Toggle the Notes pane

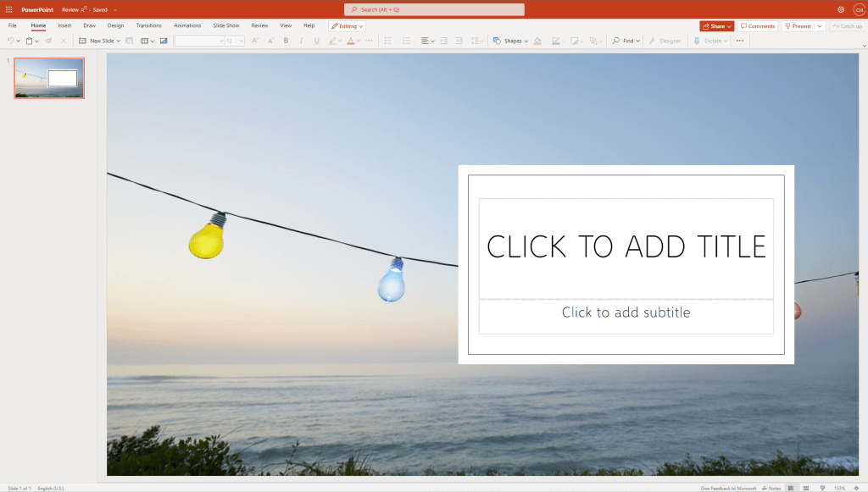pos(771,488)
